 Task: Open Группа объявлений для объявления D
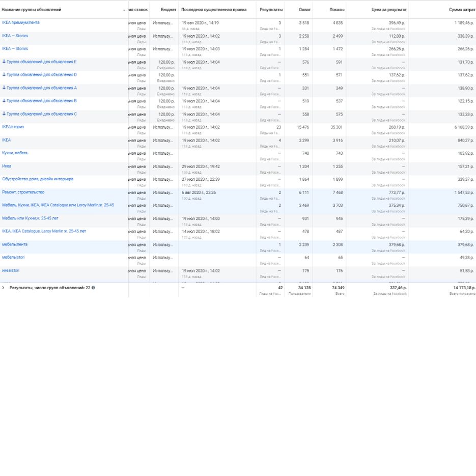coord(42,75)
